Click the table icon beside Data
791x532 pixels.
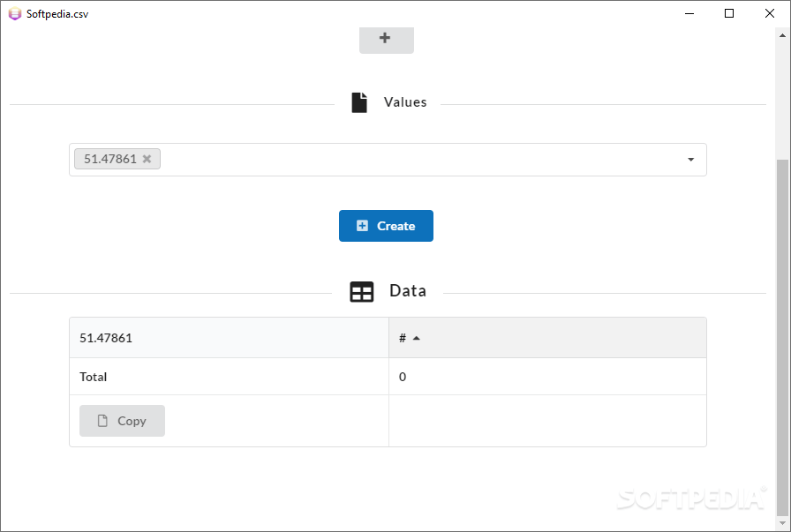[362, 292]
